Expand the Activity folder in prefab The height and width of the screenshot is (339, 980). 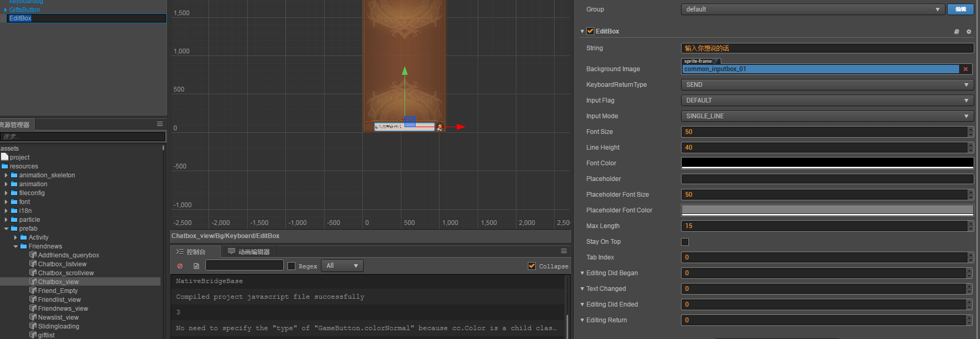pyautogui.click(x=16, y=237)
